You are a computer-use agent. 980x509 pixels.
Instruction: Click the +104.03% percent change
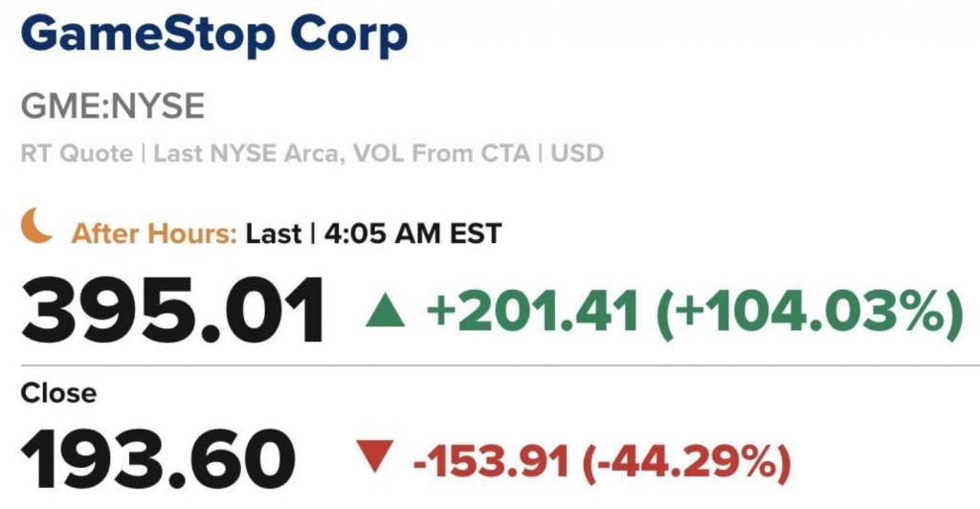(810, 312)
